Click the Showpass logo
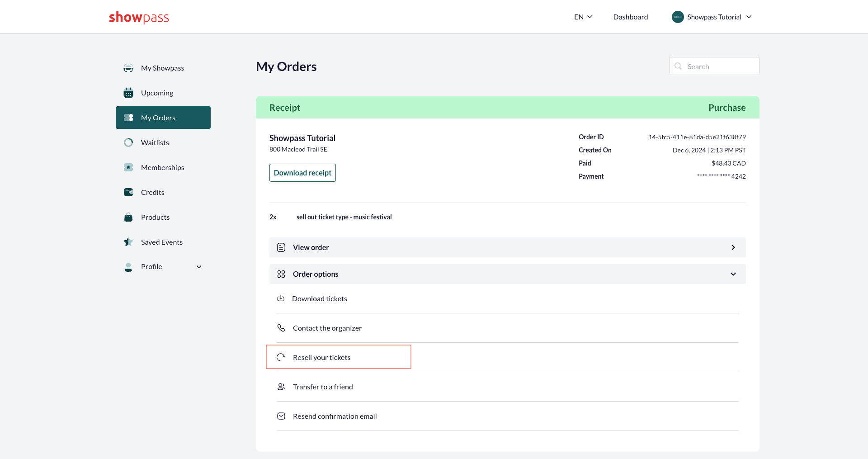The width and height of the screenshot is (868, 459). coord(139,17)
